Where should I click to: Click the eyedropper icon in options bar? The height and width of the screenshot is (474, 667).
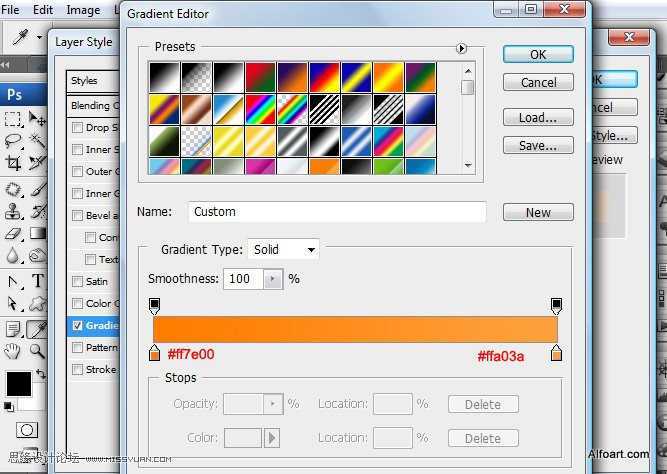[x=20, y=37]
